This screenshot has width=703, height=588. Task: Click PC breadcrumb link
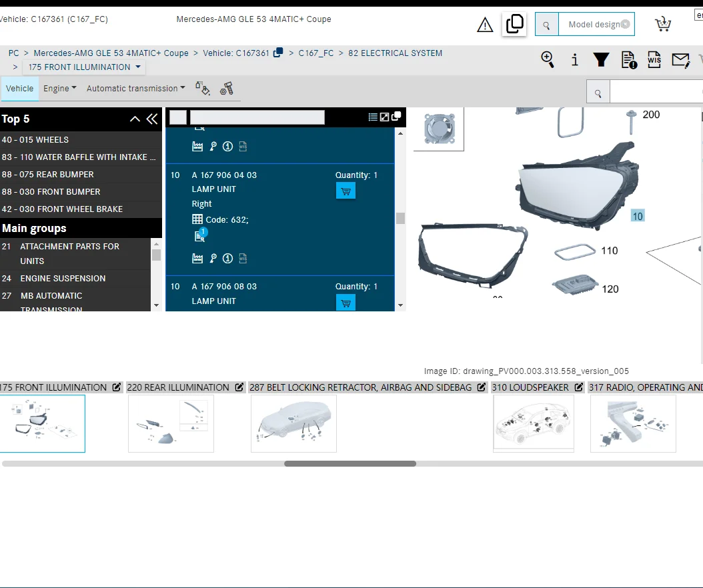14,53
